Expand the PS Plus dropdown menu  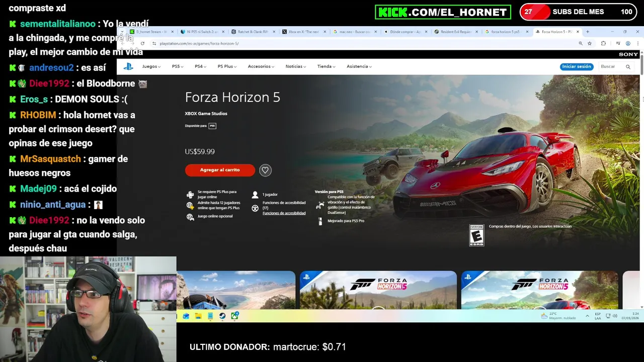click(227, 66)
